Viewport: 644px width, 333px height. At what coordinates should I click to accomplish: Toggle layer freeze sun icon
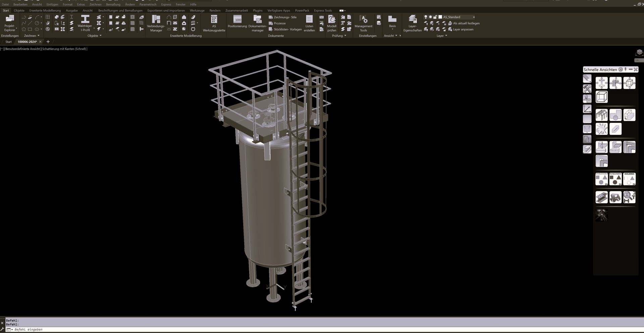(430, 17)
